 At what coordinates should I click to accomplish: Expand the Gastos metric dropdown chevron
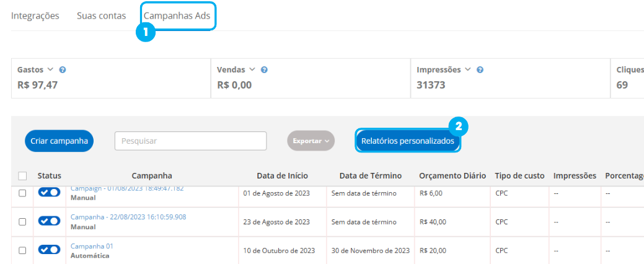[x=51, y=69]
